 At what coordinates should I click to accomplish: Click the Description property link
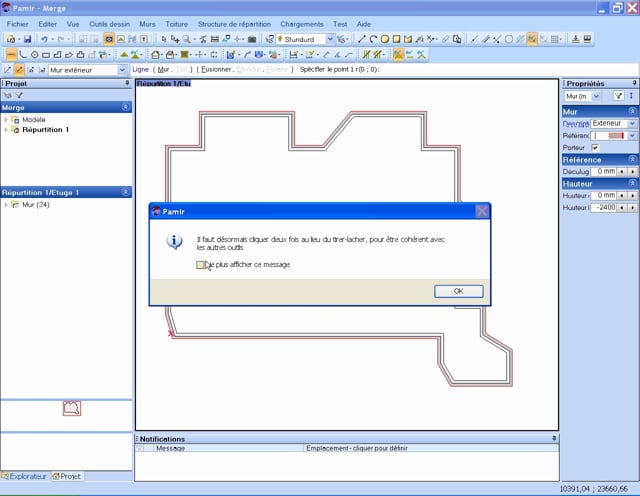pos(576,124)
